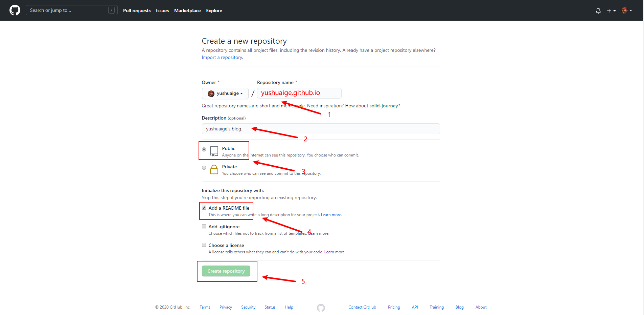Open Learn more about .gitignore templates
This screenshot has width=644, height=315.
coord(319,233)
